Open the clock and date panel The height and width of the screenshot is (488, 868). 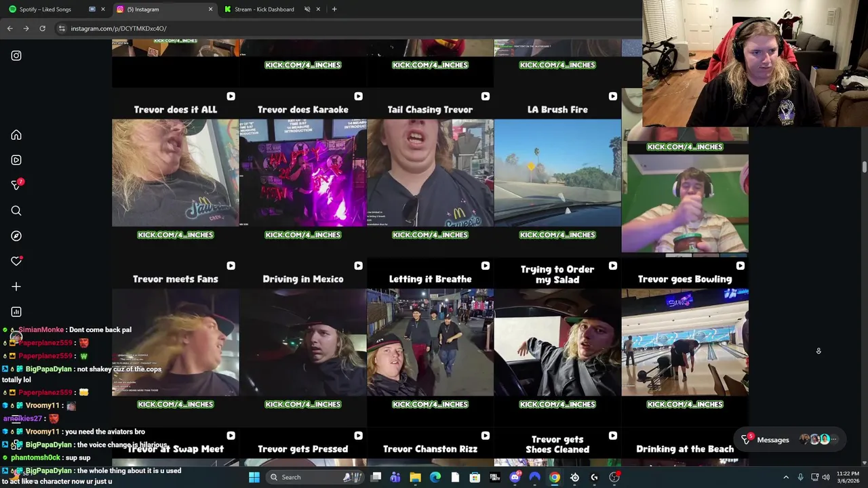click(x=848, y=477)
